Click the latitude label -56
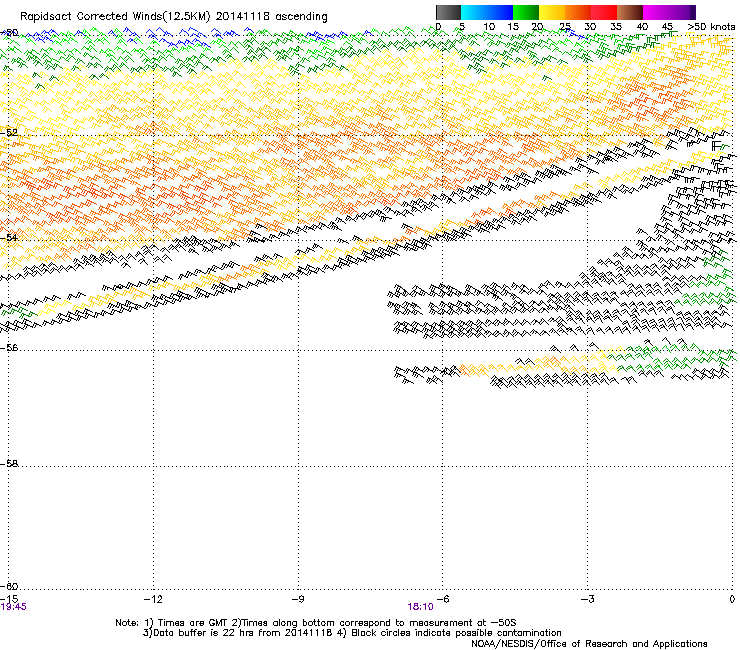Viewport: 740px width, 650px height. tap(9, 348)
